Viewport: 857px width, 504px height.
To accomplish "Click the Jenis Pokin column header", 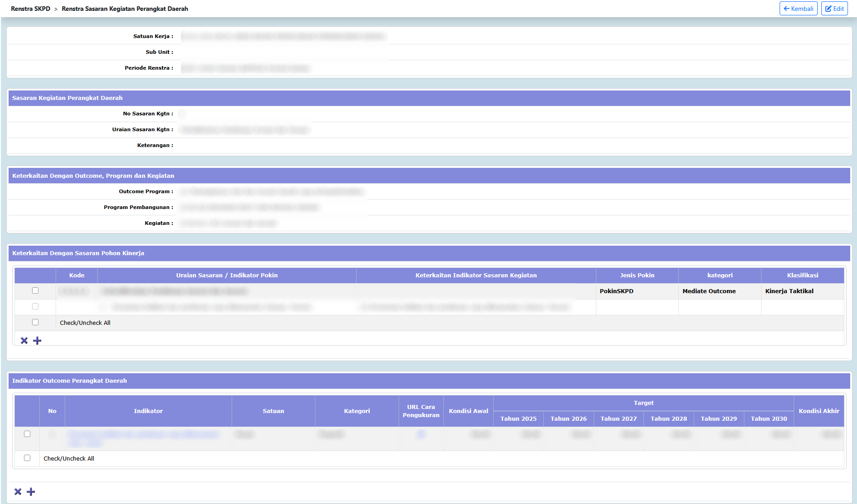I will pyautogui.click(x=637, y=276).
